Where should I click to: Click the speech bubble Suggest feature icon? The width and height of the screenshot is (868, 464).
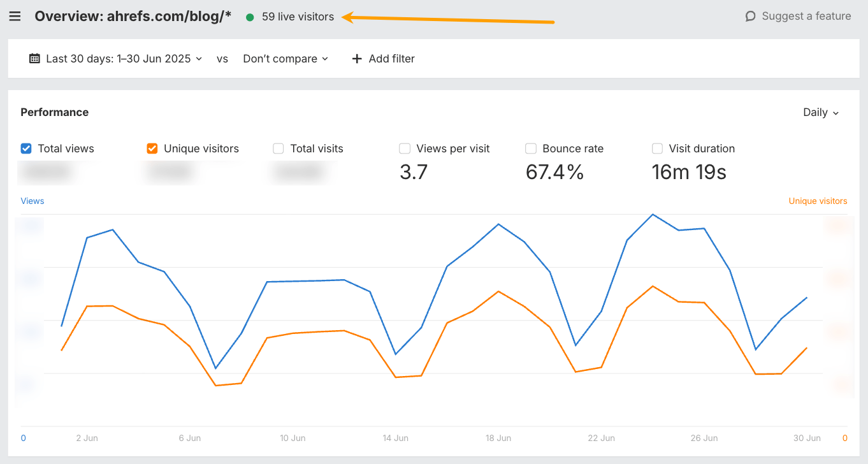[750, 17]
